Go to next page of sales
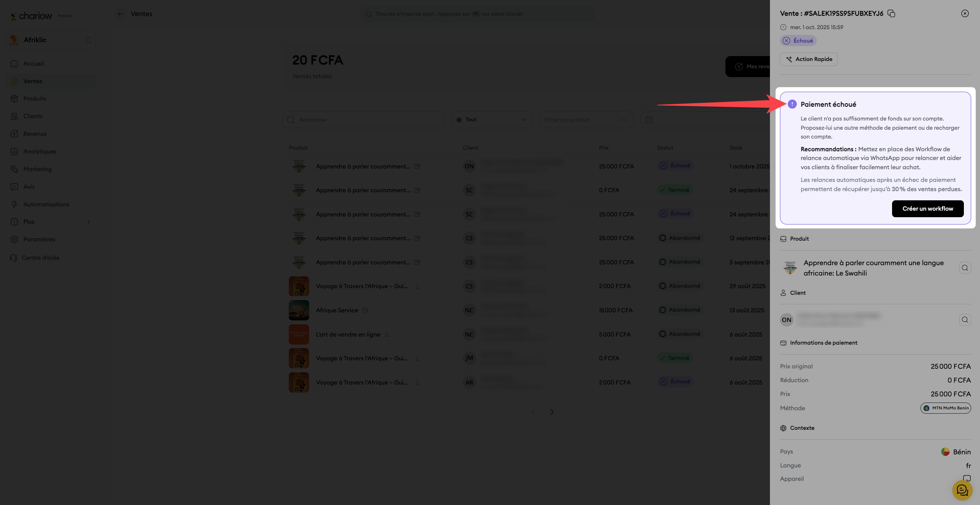980x505 pixels. [552, 412]
